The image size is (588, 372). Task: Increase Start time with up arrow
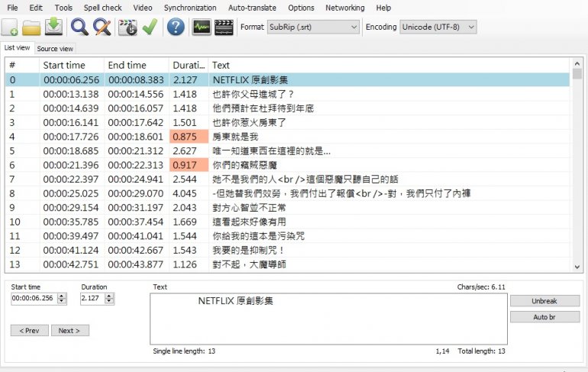tap(62, 296)
